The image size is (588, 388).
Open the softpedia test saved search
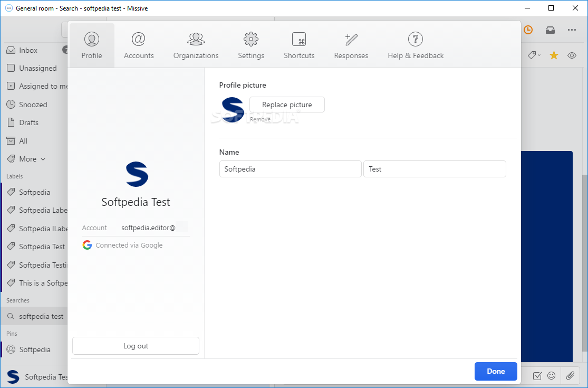point(34,316)
